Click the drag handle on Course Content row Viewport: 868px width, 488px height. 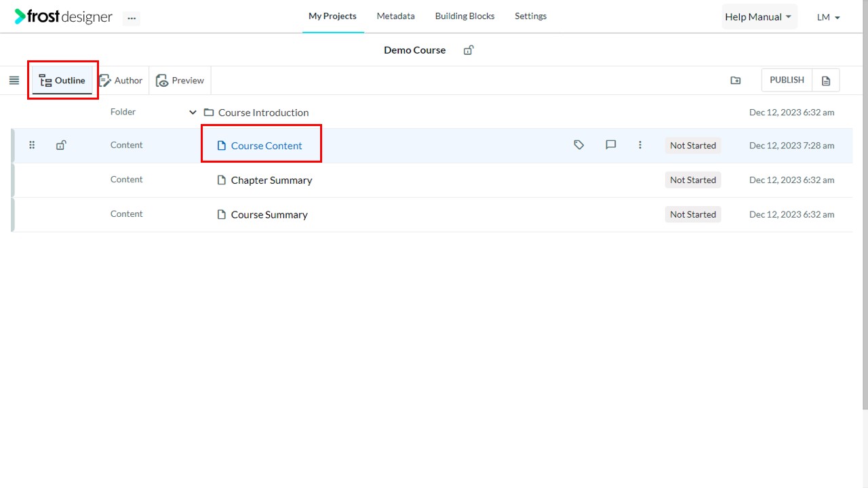[32, 145]
